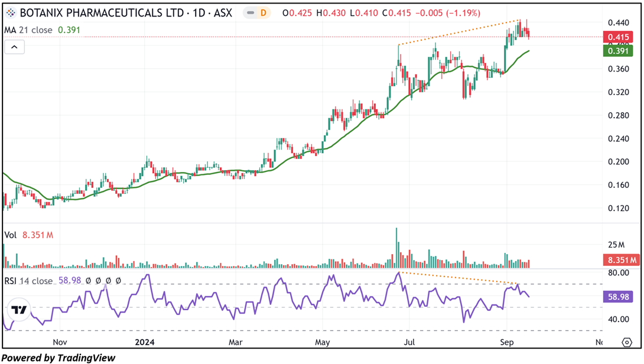Click the 0.360 price axis label
This screenshot has height=364, width=644.
tap(618, 69)
